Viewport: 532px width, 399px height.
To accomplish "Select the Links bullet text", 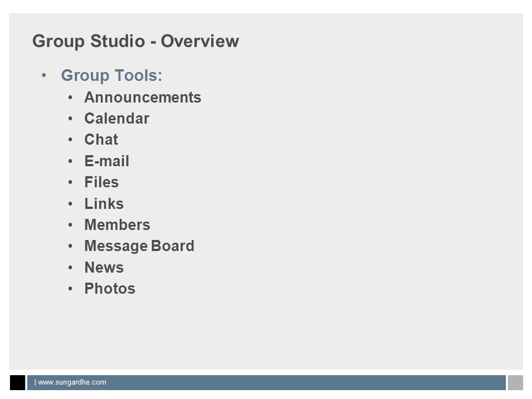I will (104, 203).
